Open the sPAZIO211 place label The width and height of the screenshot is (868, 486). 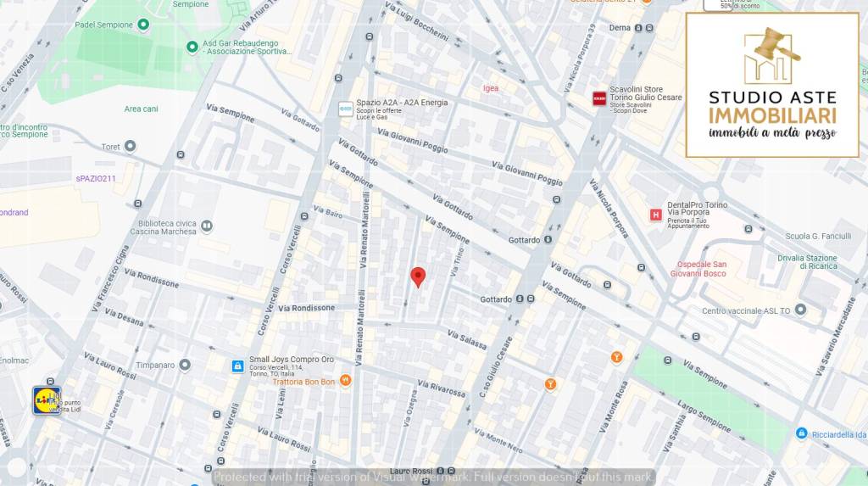pos(96,178)
